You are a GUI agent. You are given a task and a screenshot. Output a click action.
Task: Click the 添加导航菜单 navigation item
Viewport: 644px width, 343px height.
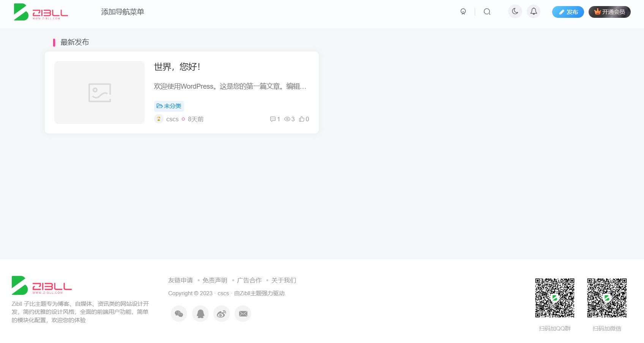point(122,12)
